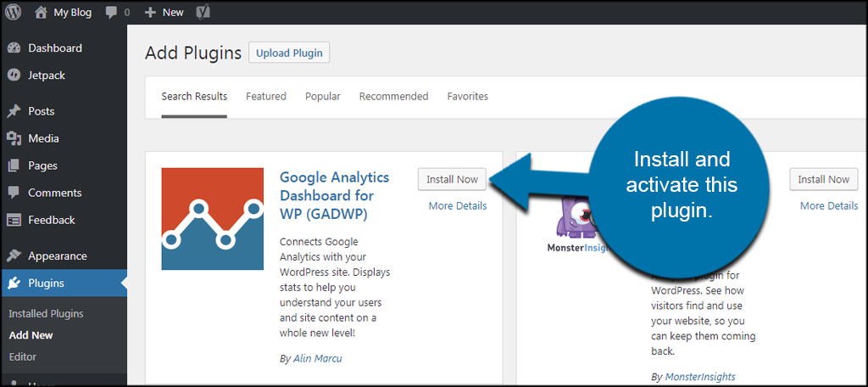Open the MonsterInsights plugin logo
The height and width of the screenshot is (387, 868).
(x=578, y=225)
